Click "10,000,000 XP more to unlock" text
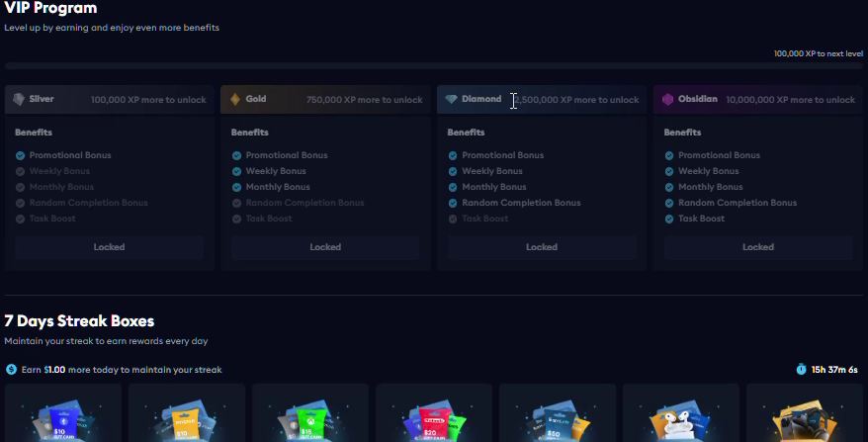Viewport: 868px width, 442px height. pos(791,100)
